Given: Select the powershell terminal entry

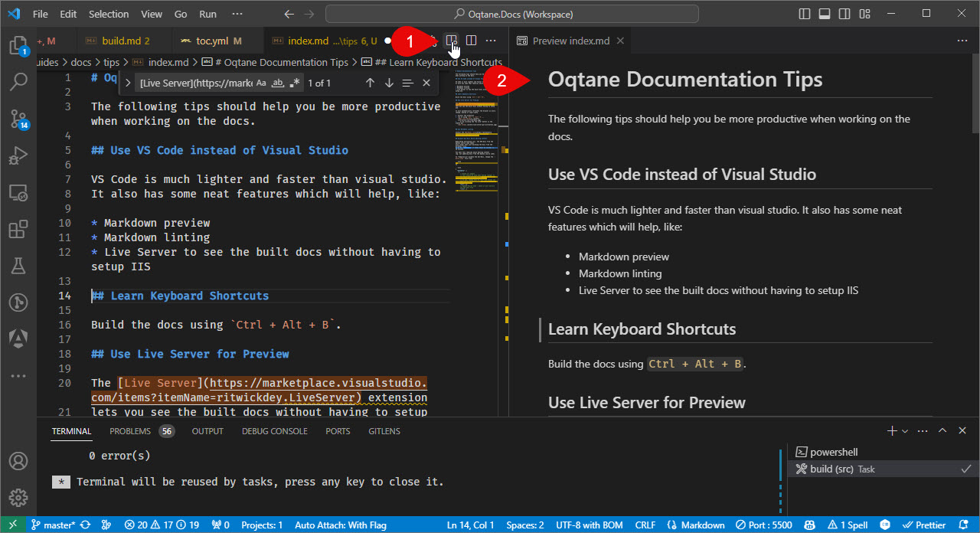Looking at the screenshot, I should [x=834, y=452].
